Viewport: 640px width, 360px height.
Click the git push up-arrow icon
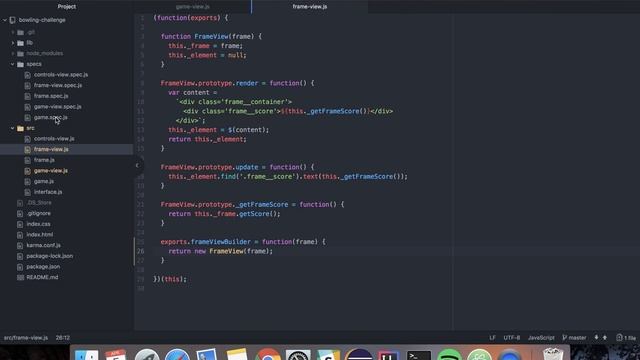click(604, 338)
